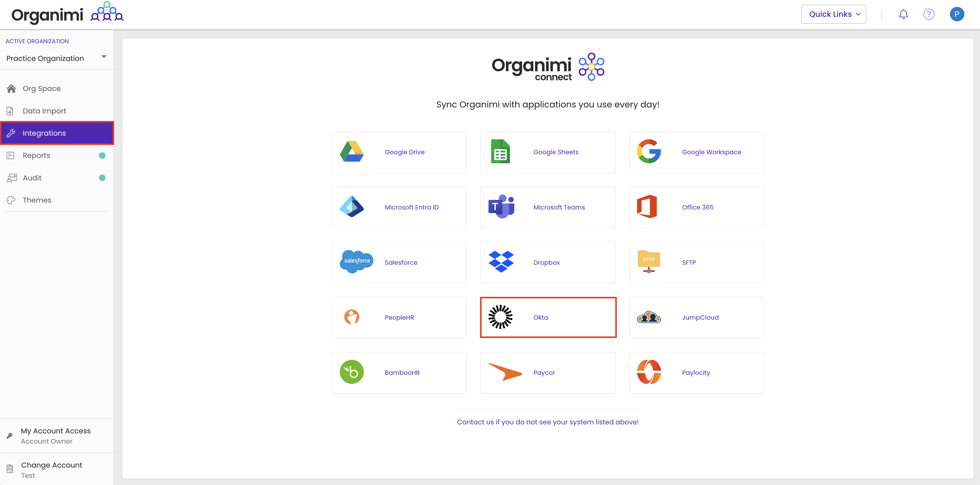Open Google Drive integration link
The height and width of the screenshot is (485, 980).
point(404,152)
